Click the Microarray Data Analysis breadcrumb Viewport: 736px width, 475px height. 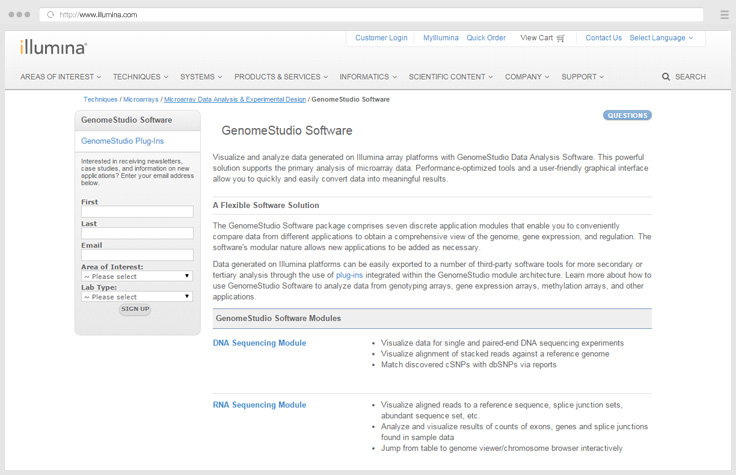tap(234, 100)
